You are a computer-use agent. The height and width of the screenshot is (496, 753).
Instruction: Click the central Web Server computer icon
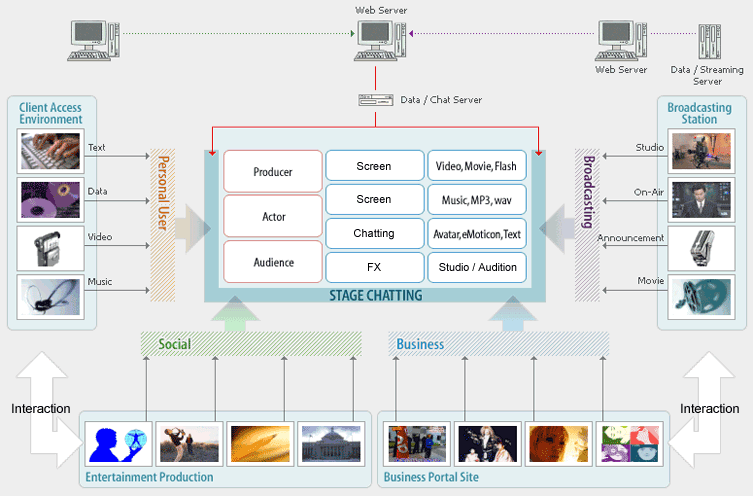[380, 40]
